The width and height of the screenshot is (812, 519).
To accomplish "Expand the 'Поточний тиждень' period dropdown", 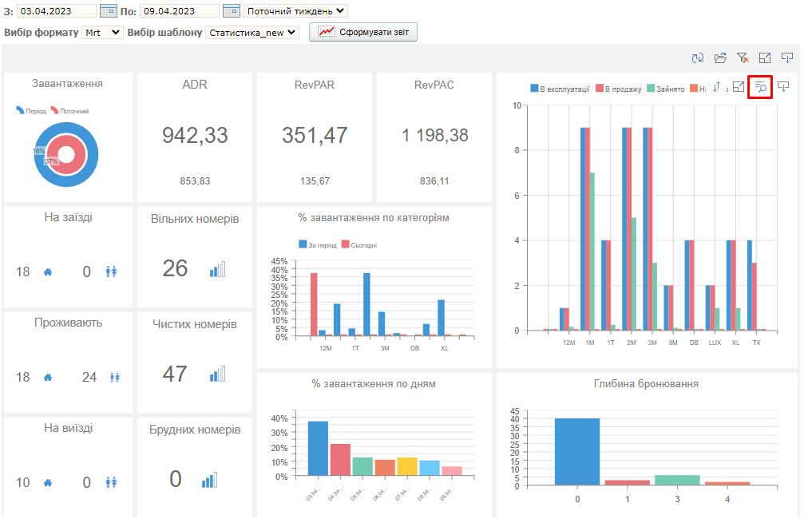I will click(296, 11).
